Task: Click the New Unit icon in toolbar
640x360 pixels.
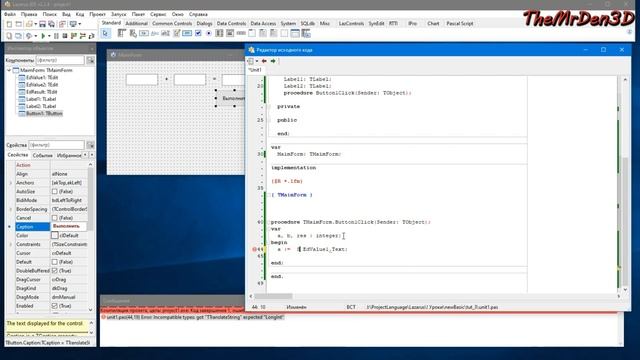Action: pos(9,24)
